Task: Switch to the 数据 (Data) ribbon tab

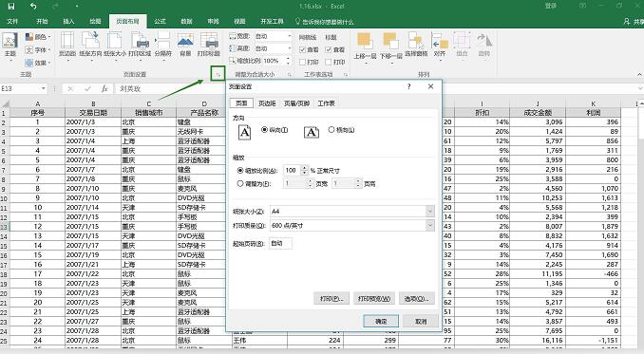Action: pyautogui.click(x=186, y=21)
